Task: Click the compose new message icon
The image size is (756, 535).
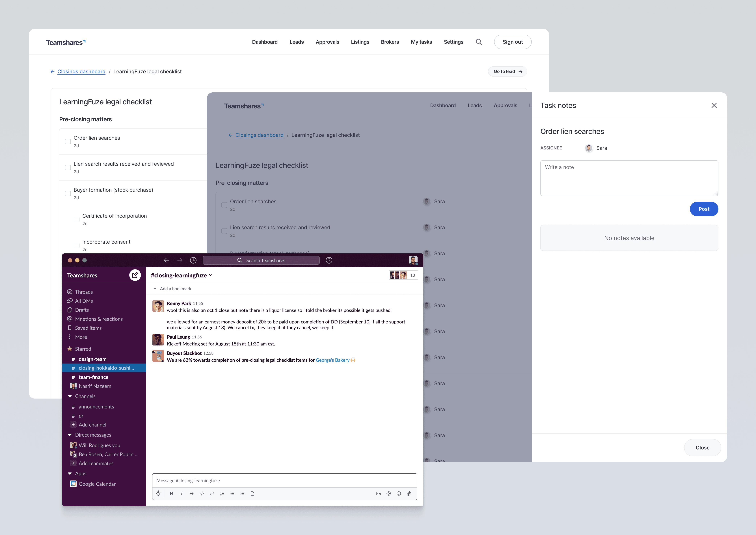Action: 135,275
